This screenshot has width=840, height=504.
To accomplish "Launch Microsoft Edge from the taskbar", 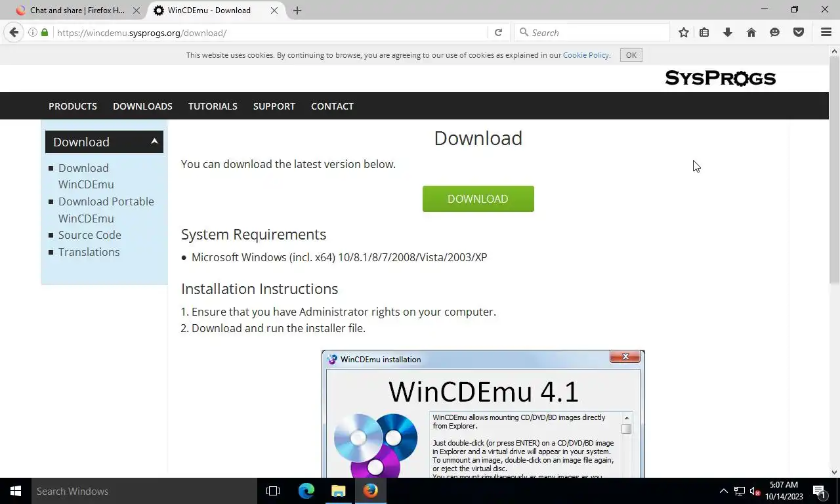I will [306, 491].
